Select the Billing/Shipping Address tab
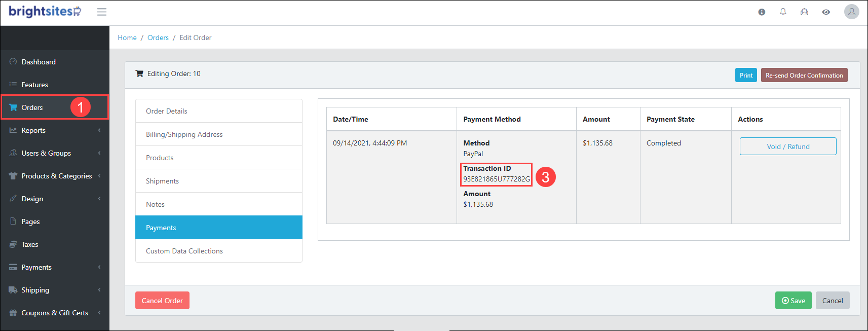Image resolution: width=868 pixels, height=331 pixels. point(219,134)
